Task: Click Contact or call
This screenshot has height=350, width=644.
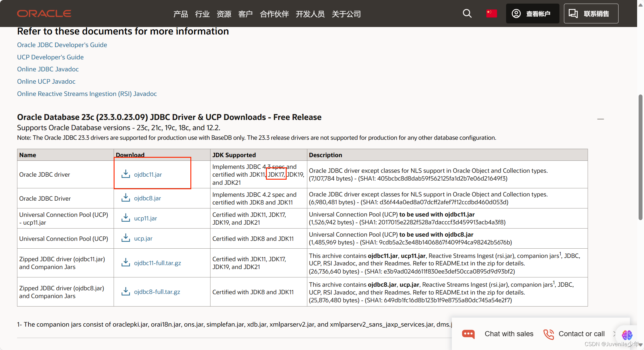Action: [x=582, y=334]
